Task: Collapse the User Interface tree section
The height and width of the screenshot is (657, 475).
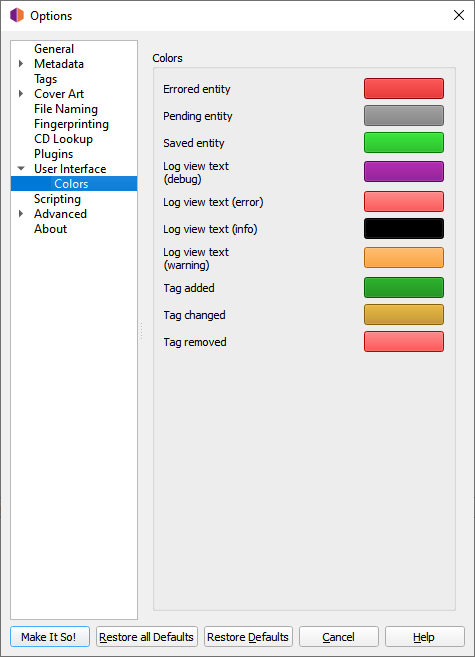Action: coord(21,168)
